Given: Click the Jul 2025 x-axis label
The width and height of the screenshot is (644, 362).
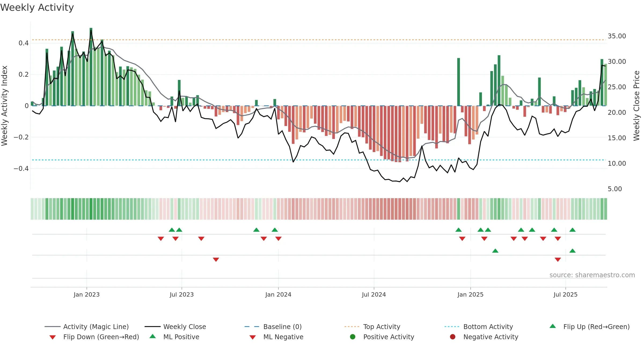Looking at the screenshot, I should tap(565, 294).
